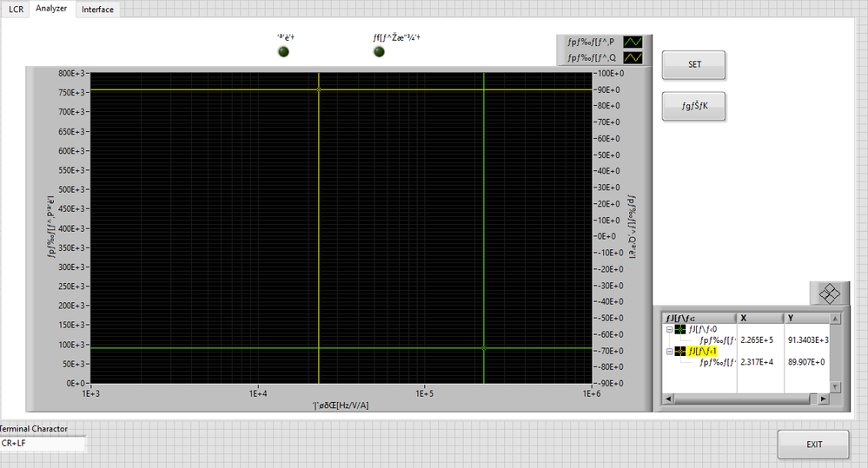
Task: Click the 1E+3 x-axis start label
Action: (90, 394)
